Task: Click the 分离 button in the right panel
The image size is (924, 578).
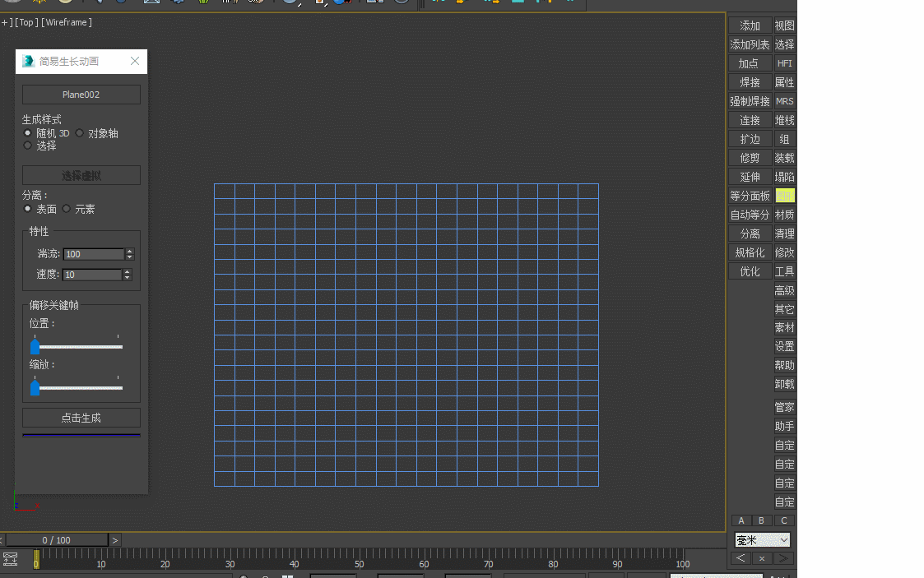Action: (x=750, y=234)
